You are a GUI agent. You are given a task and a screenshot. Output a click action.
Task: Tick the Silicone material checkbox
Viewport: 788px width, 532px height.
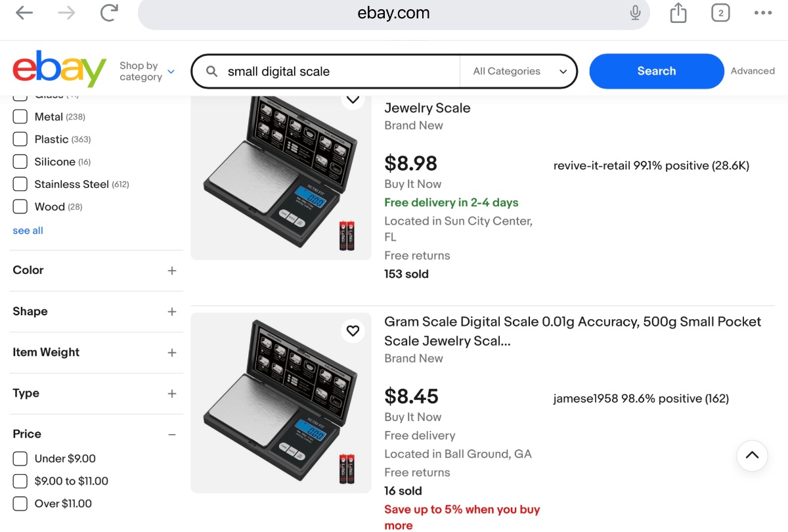[x=20, y=162]
